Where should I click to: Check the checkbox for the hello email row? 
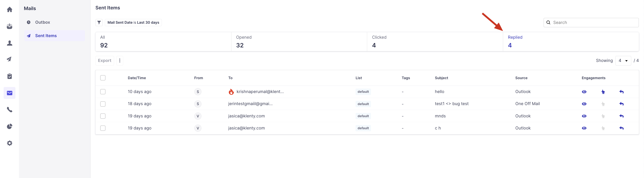coord(103,92)
